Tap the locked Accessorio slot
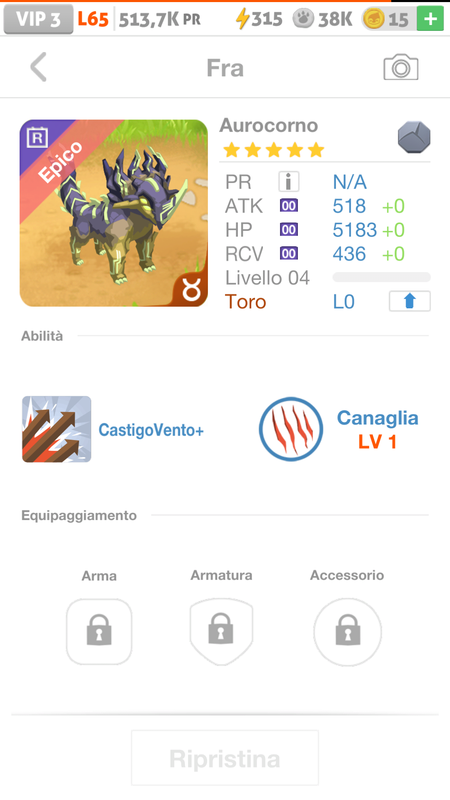 click(347, 632)
